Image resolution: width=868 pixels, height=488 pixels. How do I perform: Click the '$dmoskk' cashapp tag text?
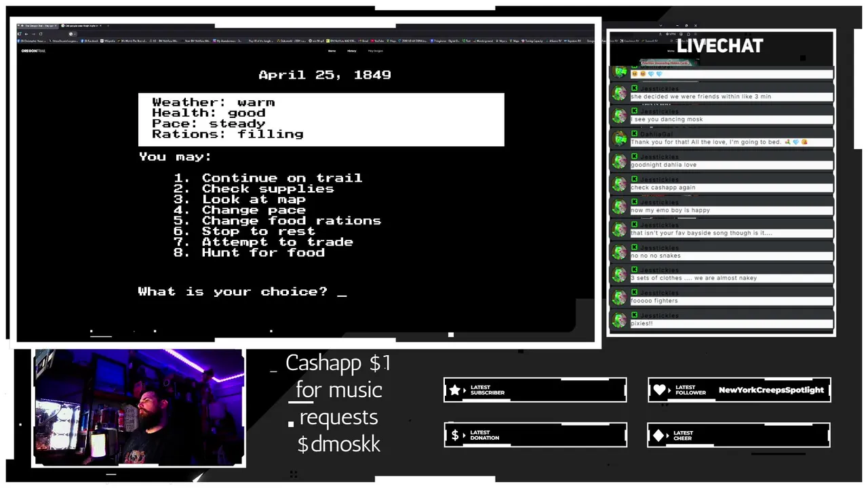338,445
